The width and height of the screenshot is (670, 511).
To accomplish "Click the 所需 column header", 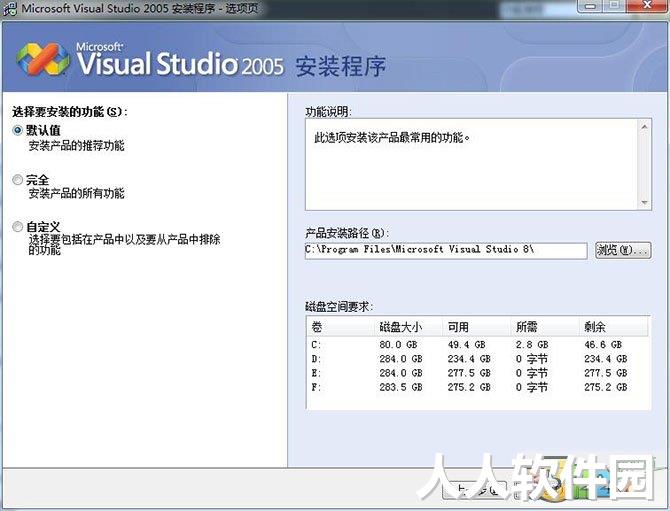I will click(545, 327).
